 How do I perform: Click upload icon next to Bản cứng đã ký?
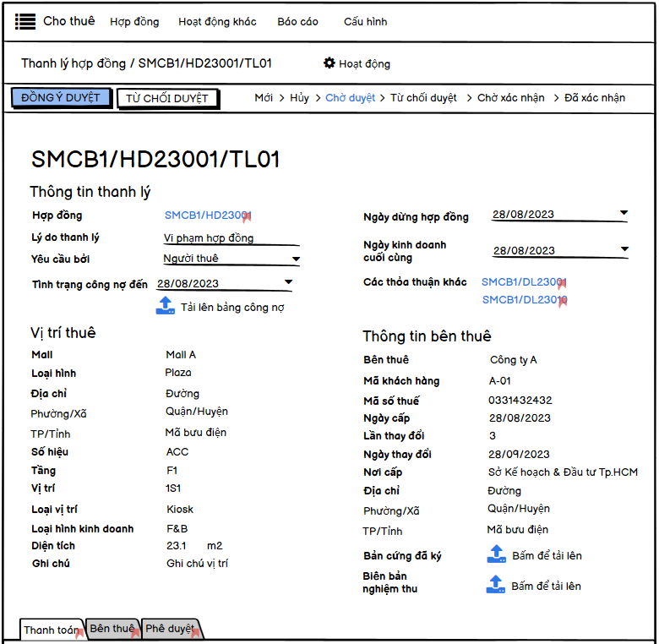(496, 554)
